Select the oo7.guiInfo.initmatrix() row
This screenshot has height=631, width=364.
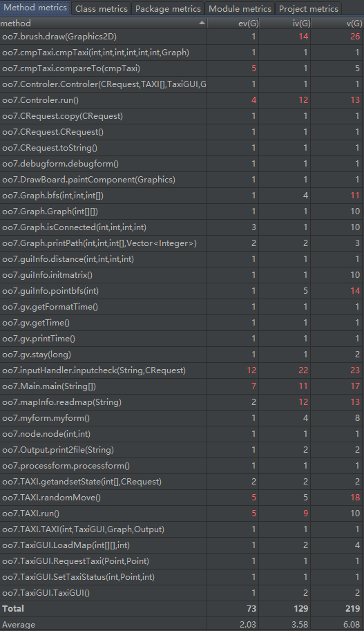(x=182, y=275)
